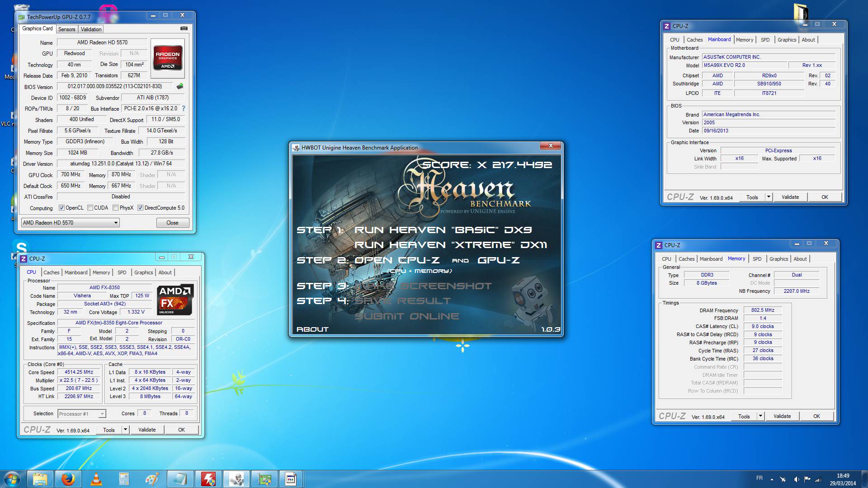Toggle the PhysX checkbox
The image size is (868, 488).
(116, 208)
